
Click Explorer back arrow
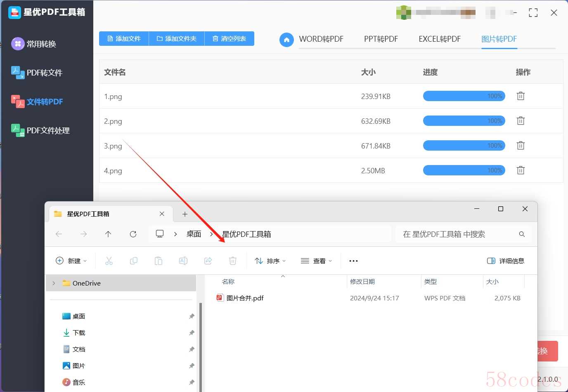(59, 234)
